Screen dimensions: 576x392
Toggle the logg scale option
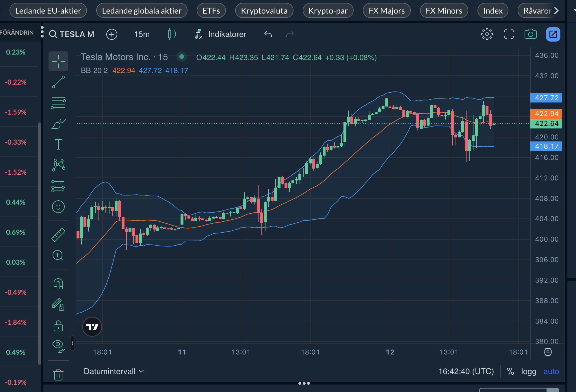pos(528,372)
